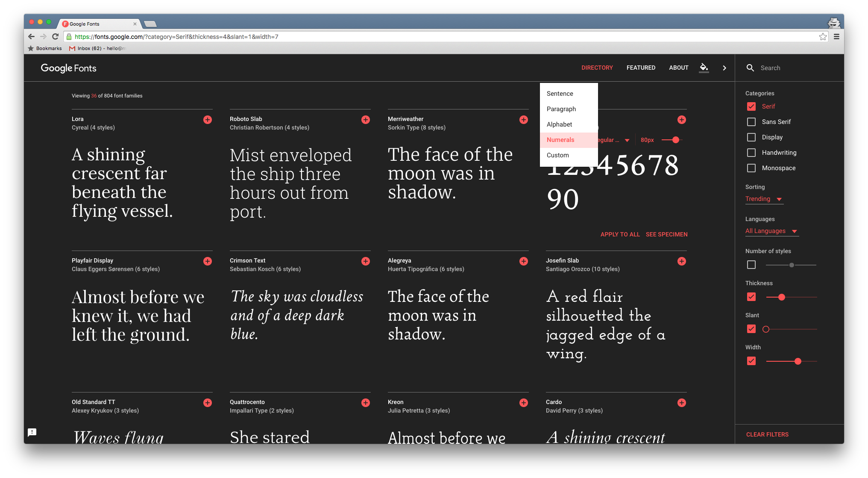Add Josefin Slab with plus icon
The image size is (868, 478).
[x=682, y=261]
